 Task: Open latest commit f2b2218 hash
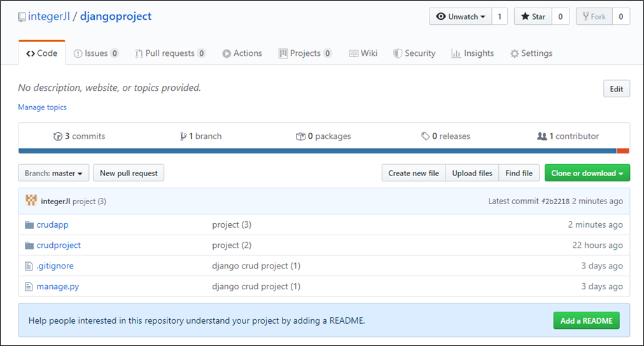click(x=556, y=202)
